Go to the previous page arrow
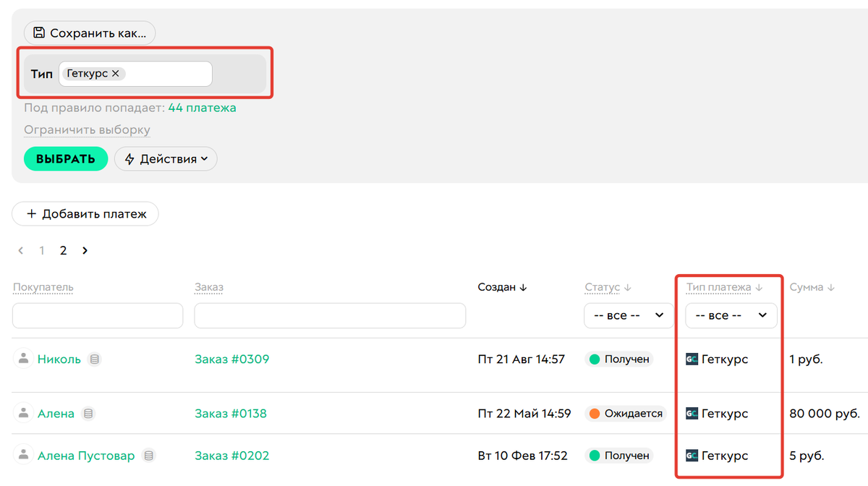The image size is (868, 486). point(21,250)
